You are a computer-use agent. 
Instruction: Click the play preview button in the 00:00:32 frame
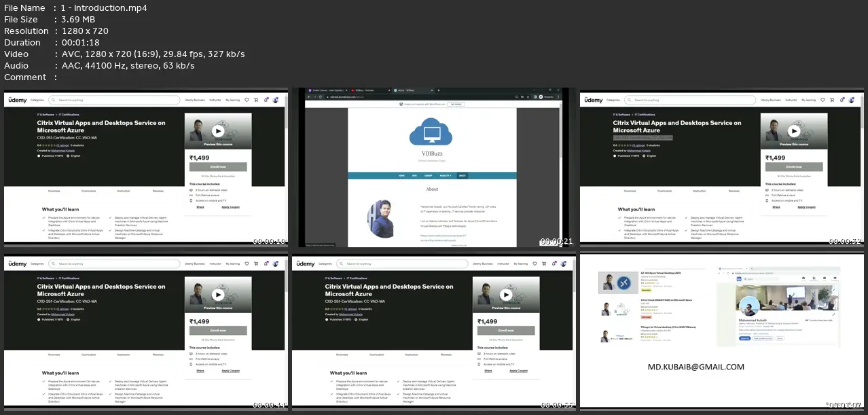(794, 132)
